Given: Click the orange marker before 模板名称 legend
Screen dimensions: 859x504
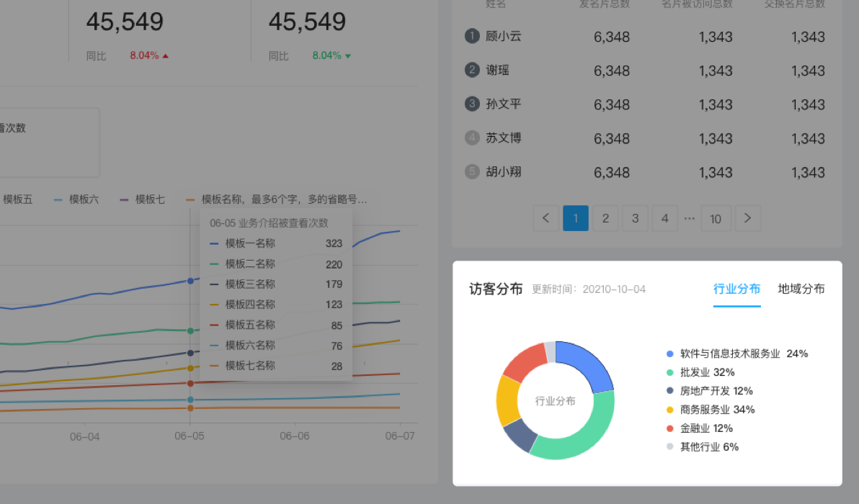Looking at the screenshot, I should [191, 199].
